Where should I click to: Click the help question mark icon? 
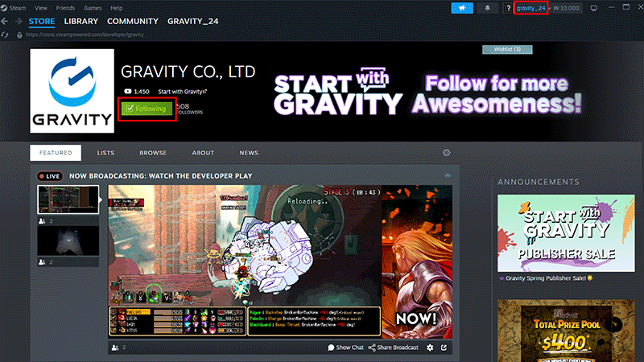pyautogui.click(x=508, y=8)
